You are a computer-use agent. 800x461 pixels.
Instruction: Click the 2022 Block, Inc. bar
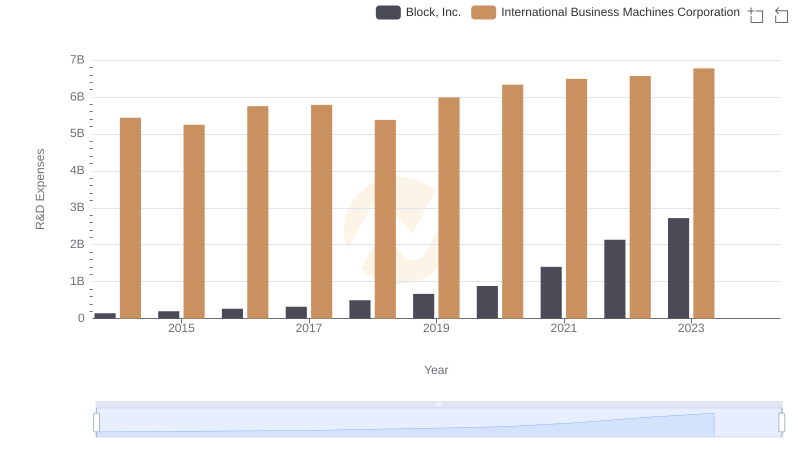pyautogui.click(x=615, y=279)
